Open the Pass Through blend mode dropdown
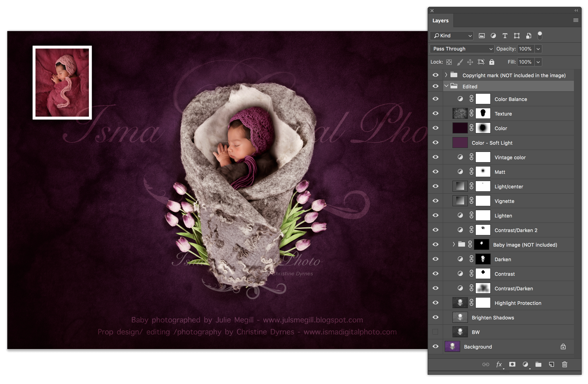588x384 pixels. coord(462,49)
